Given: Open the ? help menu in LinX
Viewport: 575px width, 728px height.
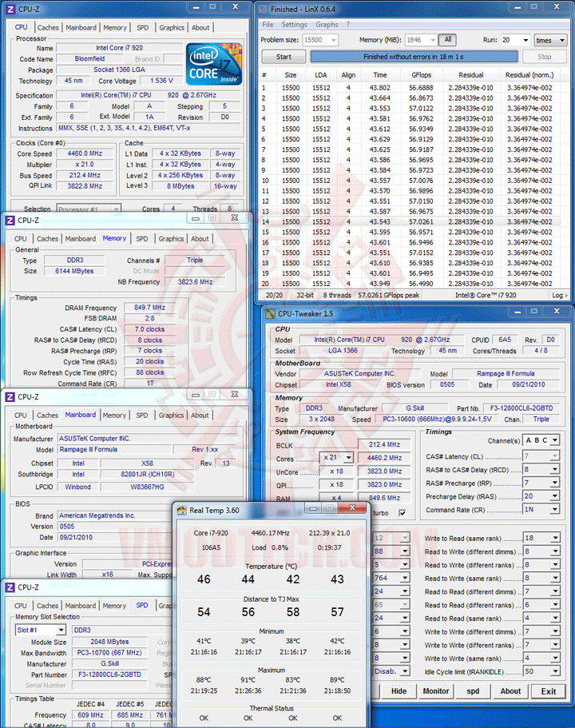Looking at the screenshot, I should [x=348, y=25].
